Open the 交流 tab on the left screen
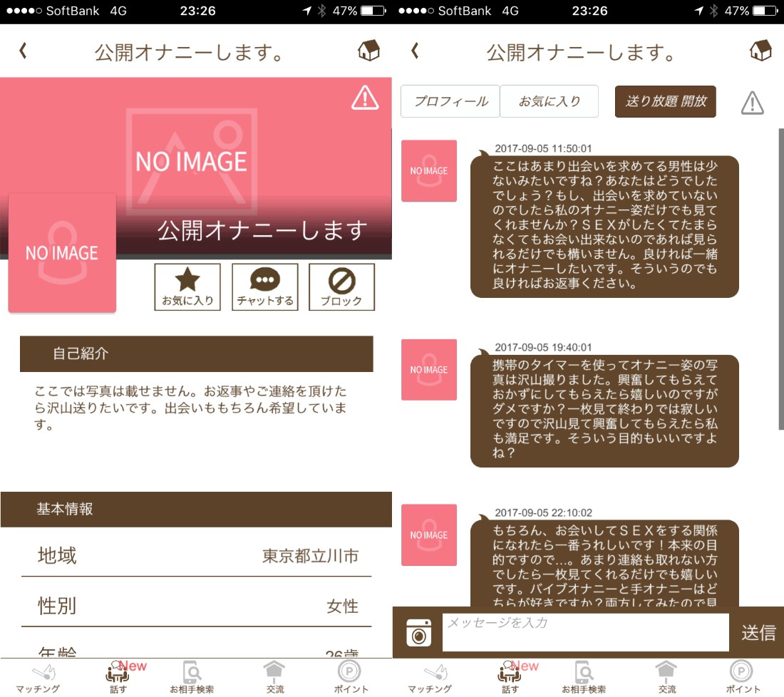Image resolution: width=784 pixels, height=697 pixels. (x=274, y=678)
